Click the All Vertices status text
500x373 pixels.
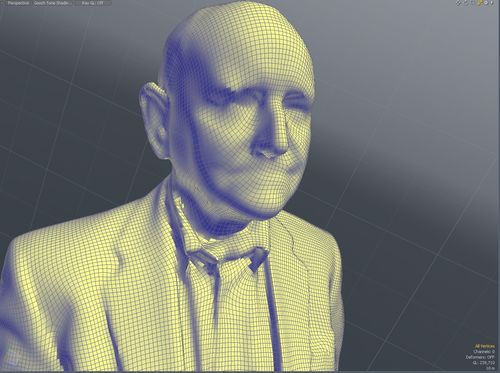click(x=485, y=346)
